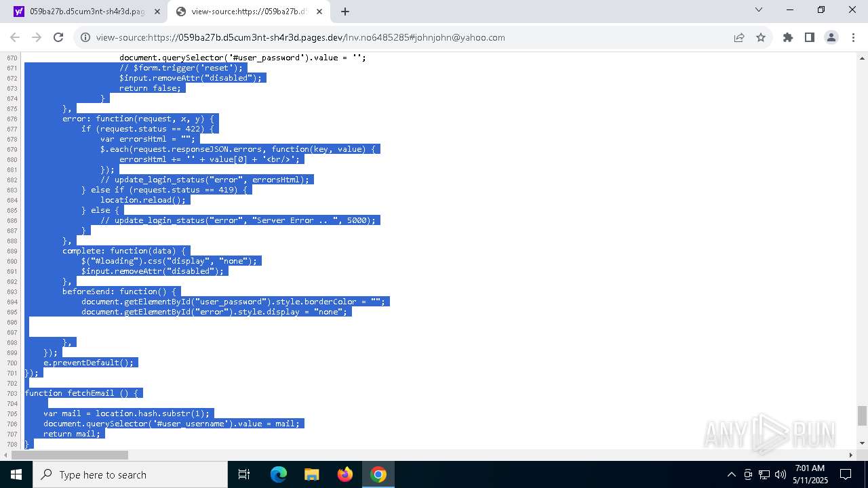Share this page via the share icon
This screenshot has width=868, height=488.
[x=739, y=37]
